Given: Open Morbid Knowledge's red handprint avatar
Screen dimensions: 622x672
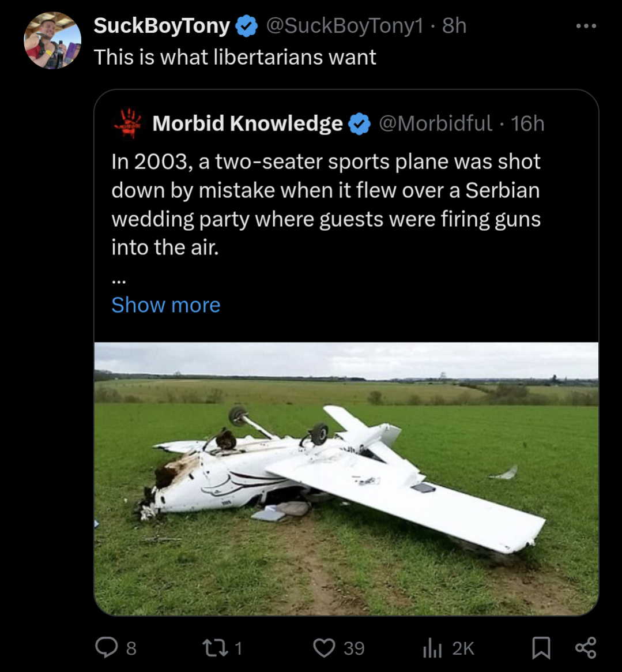Looking at the screenshot, I should (x=128, y=123).
